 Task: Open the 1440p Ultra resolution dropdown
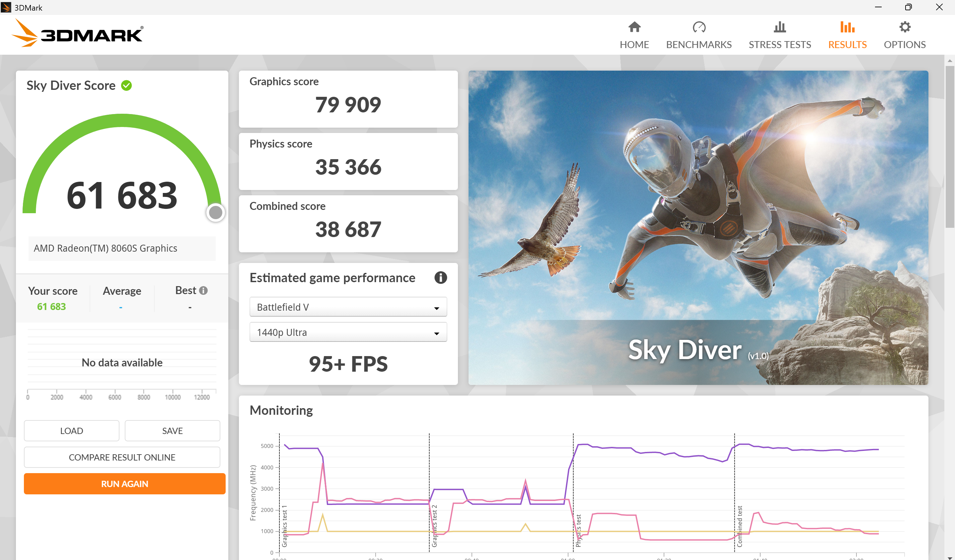(347, 332)
